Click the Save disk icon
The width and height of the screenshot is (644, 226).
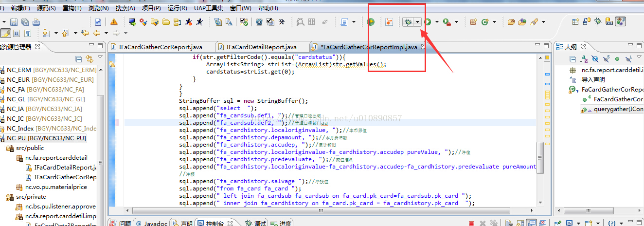14,22
